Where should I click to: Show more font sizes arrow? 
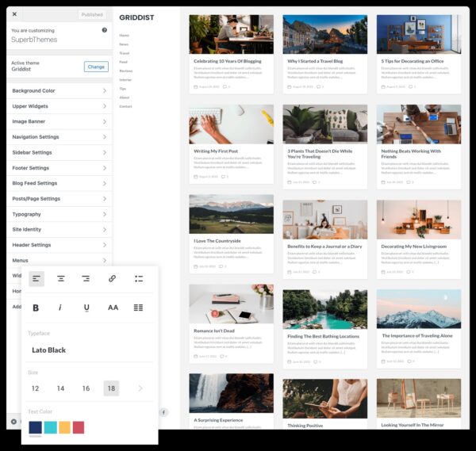[140, 388]
